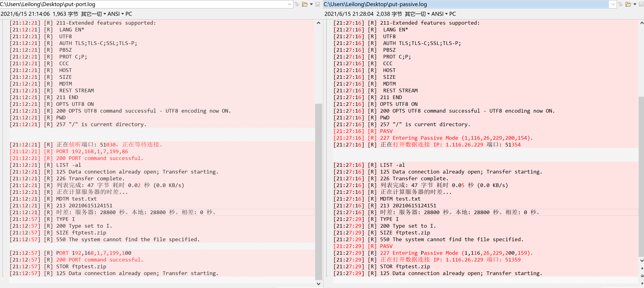This screenshot has height=288, width=644.
Task: Click reload arrow icon next to right path
Action: pyautogui.click(x=620, y=4)
